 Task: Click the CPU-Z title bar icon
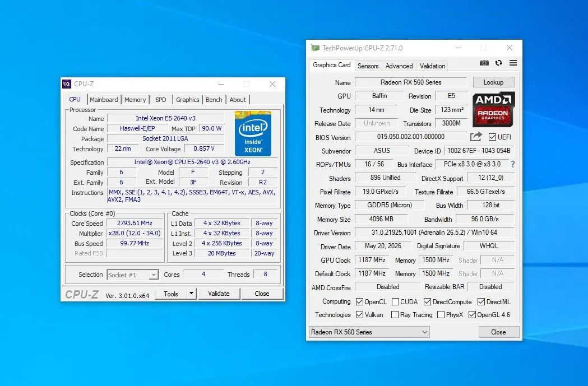(67, 84)
